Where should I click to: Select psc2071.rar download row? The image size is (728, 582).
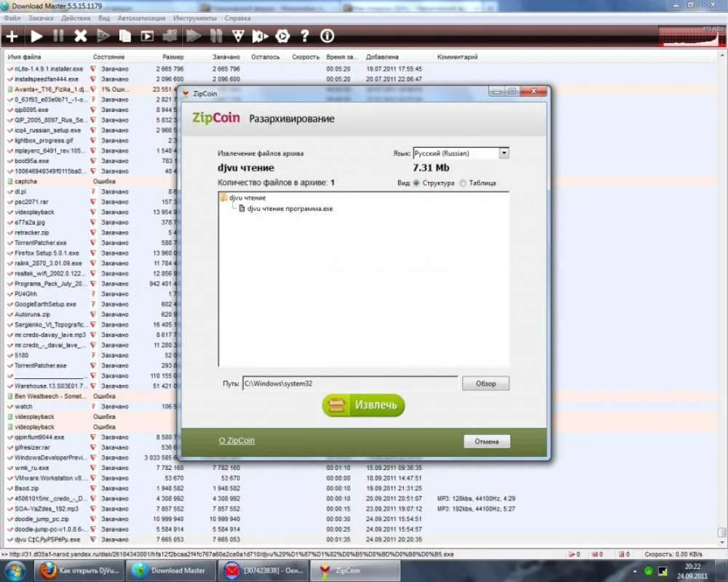click(x=92, y=202)
